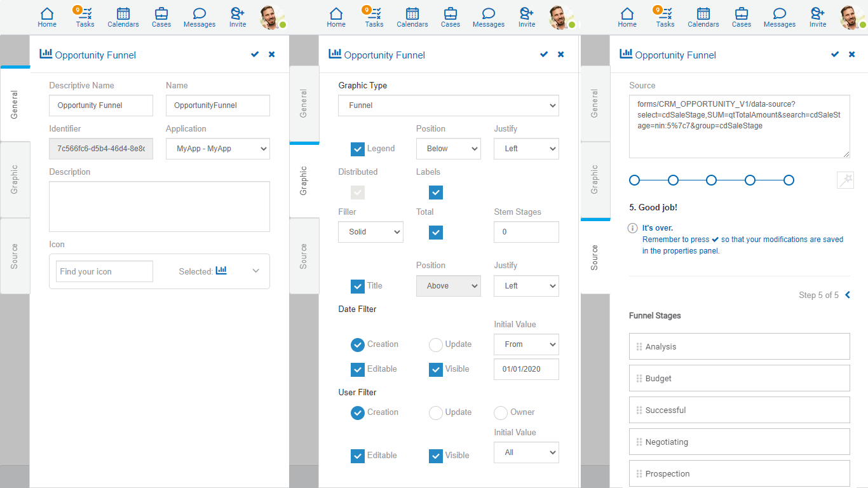Click the first circle in wizard step progress

[634, 180]
